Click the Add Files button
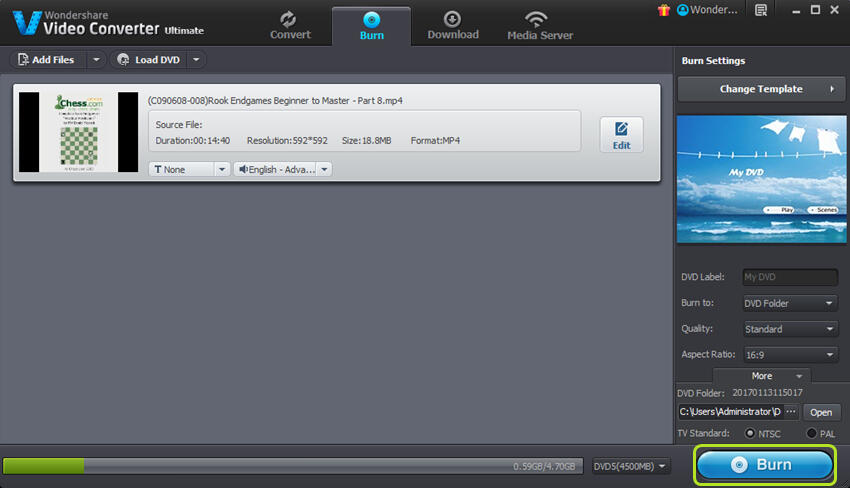The image size is (850, 488). pyautogui.click(x=47, y=60)
